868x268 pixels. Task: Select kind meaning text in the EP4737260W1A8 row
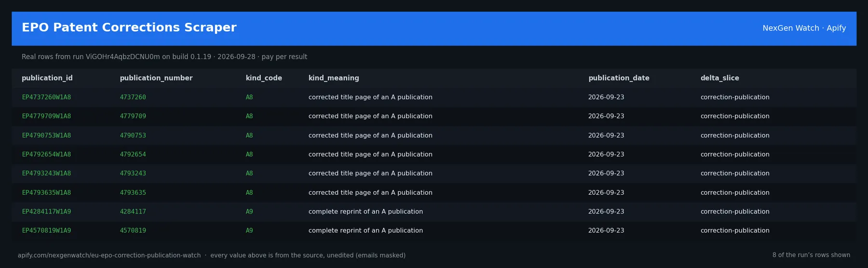[370, 97]
